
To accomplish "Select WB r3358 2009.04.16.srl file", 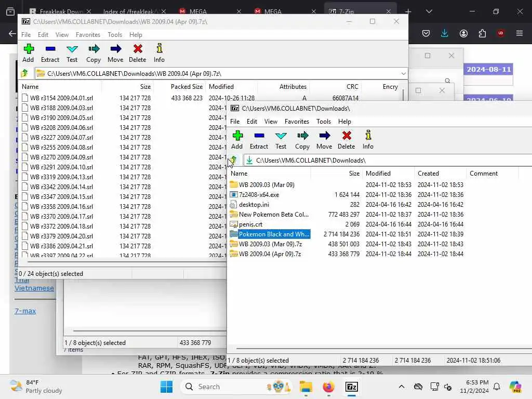I will pyautogui.click(x=61, y=206).
